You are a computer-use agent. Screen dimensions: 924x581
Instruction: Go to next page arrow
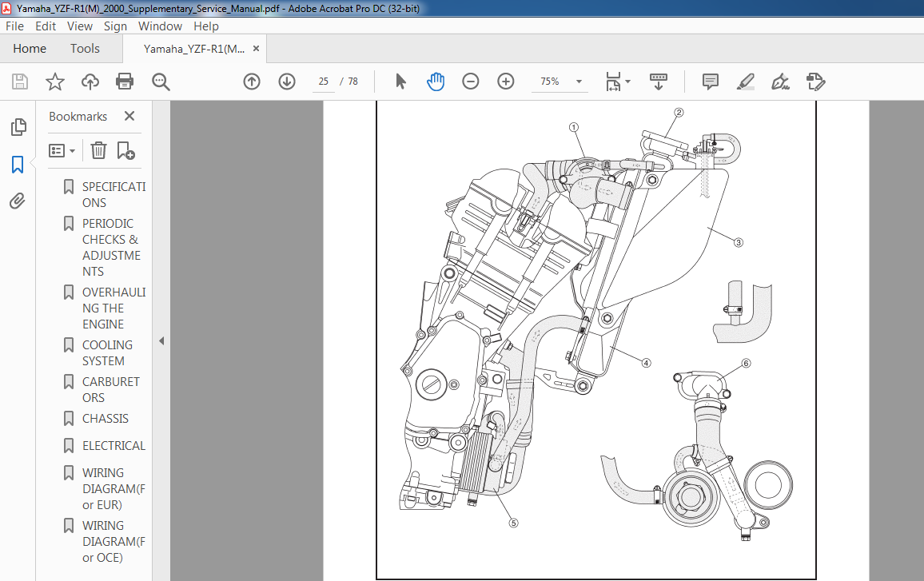click(x=287, y=82)
